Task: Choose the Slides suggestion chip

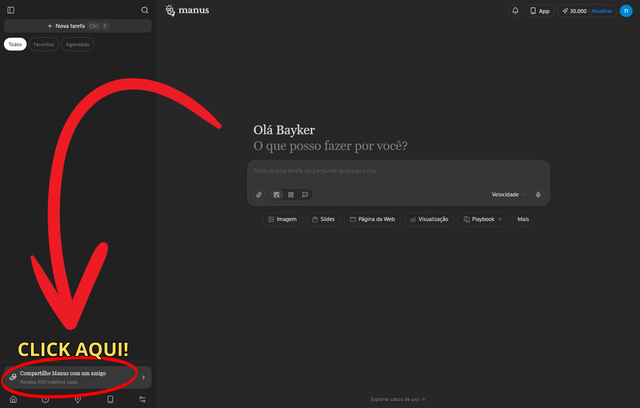Action: 323,220
